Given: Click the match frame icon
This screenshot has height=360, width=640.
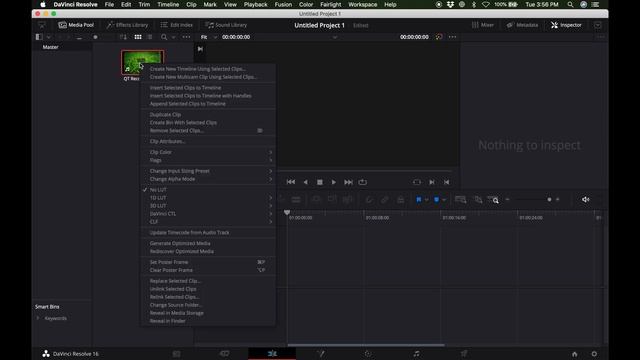Looking at the screenshot, I should tap(416, 182).
